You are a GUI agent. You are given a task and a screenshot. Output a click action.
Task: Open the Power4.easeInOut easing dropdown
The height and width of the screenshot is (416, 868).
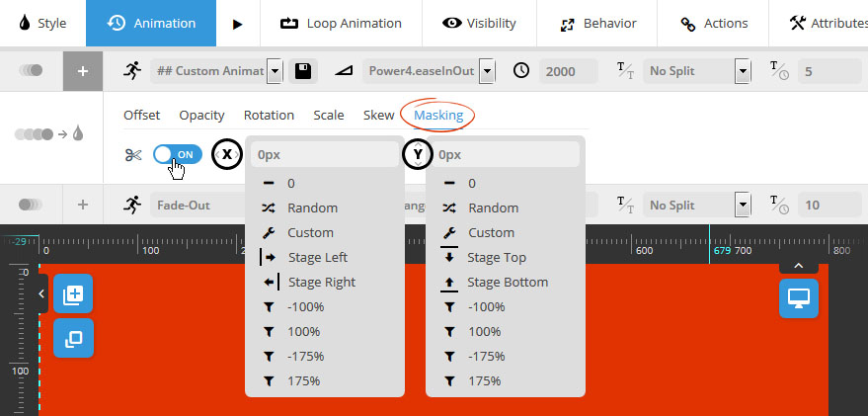click(487, 71)
